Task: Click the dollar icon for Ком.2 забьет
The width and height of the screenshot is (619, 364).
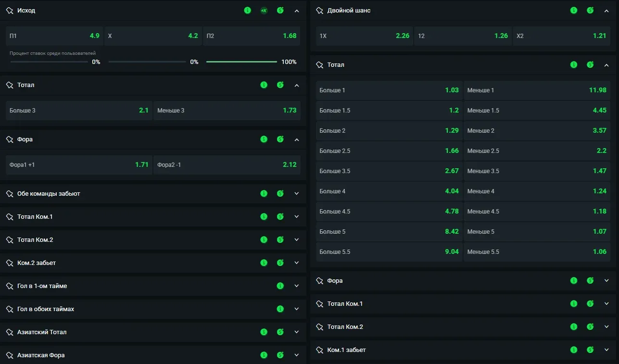Action: pos(280,263)
